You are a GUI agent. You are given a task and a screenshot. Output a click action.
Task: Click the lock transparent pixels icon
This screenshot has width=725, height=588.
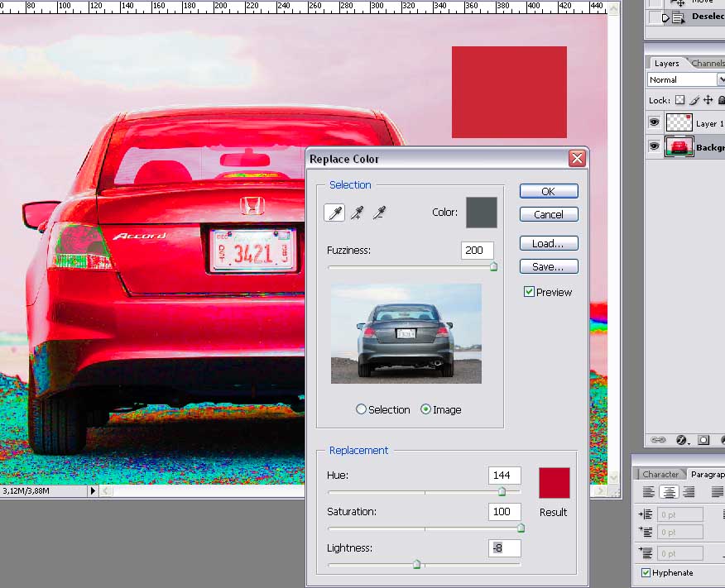pos(679,100)
